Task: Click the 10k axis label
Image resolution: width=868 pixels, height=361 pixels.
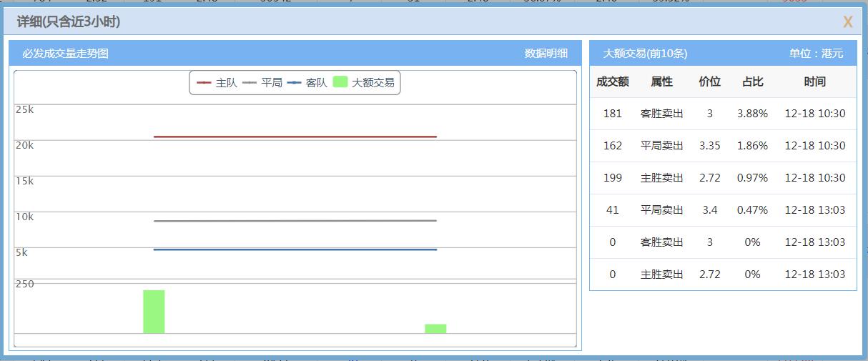Action: point(25,217)
